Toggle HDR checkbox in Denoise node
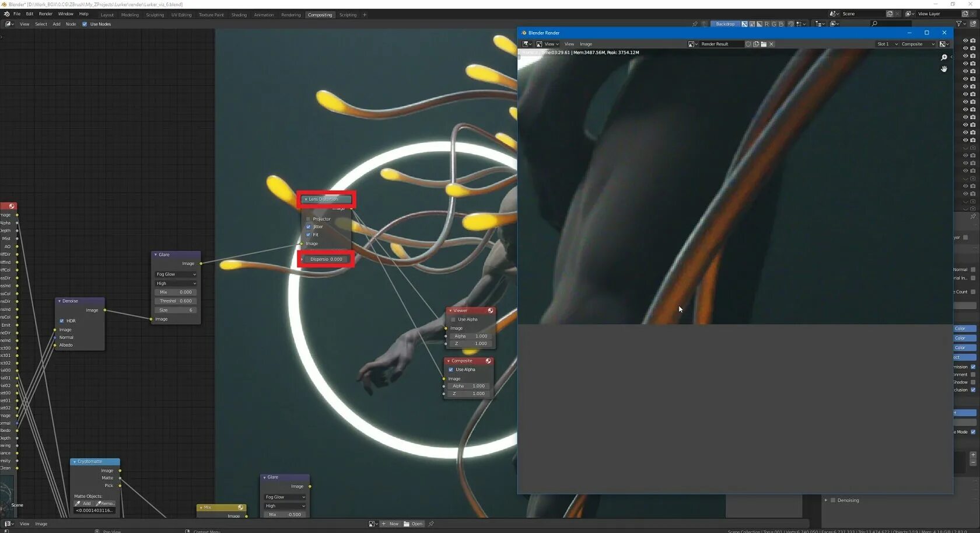980x533 pixels. pyautogui.click(x=62, y=321)
